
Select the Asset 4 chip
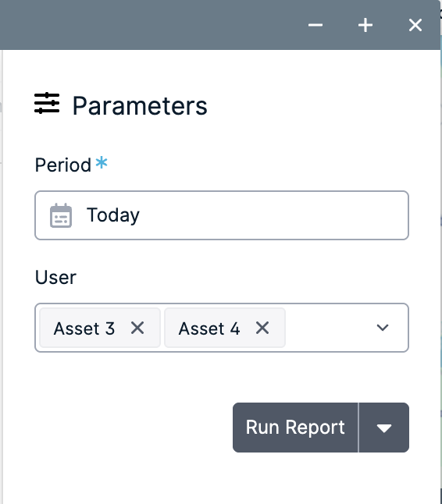tap(209, 328)
